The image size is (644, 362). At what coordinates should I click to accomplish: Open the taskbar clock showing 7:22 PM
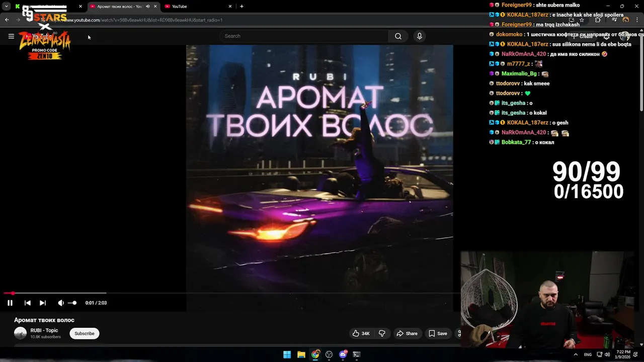623,354
